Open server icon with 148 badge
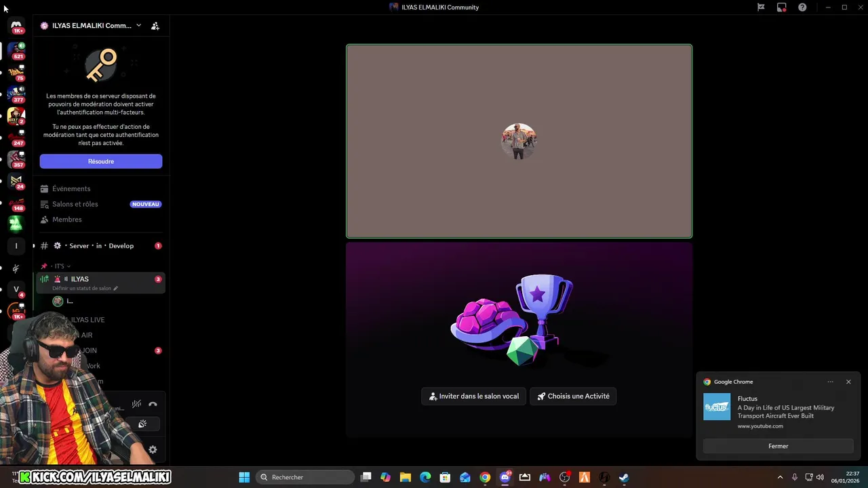This screenshot has height=488, width=868. coord(16,202)
